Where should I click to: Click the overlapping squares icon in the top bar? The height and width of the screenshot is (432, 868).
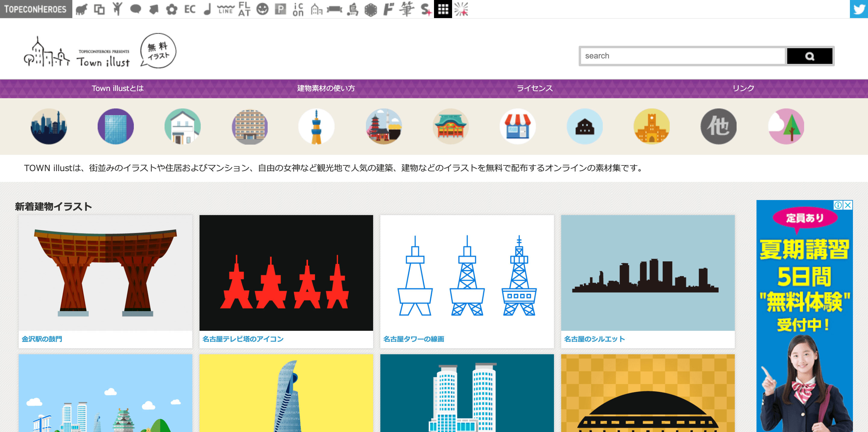point(99,9)
